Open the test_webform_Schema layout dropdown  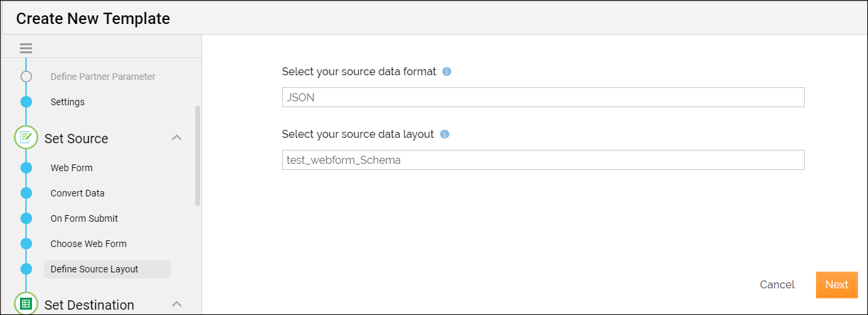coord(543,160)
